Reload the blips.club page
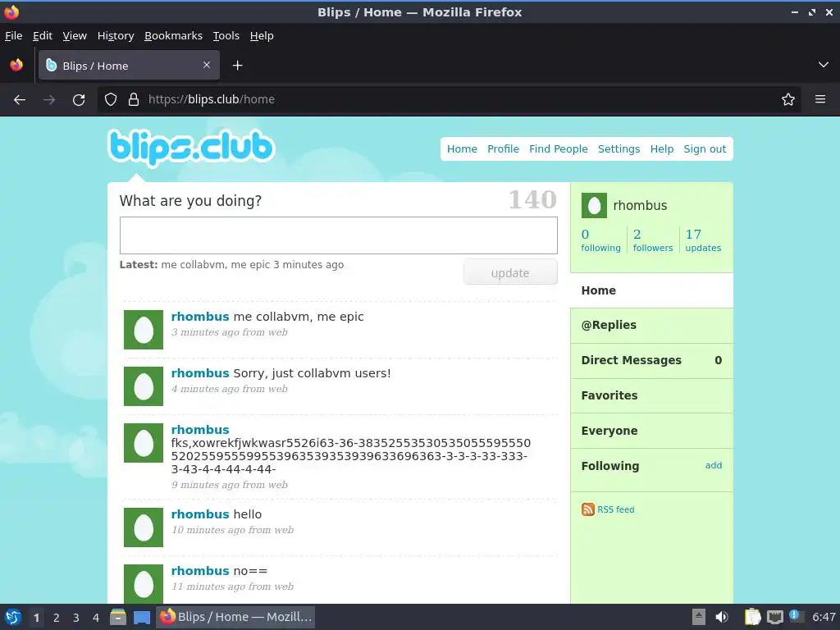This screenshot has width=840, height=630. [x=79, y=99]
